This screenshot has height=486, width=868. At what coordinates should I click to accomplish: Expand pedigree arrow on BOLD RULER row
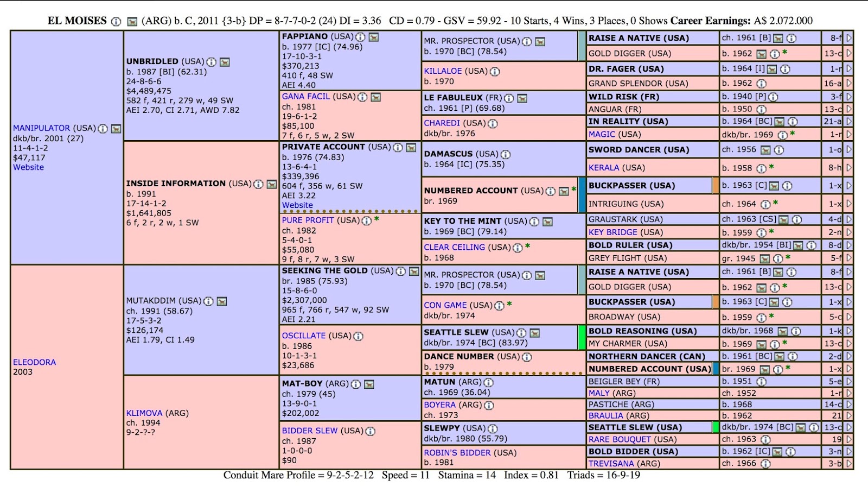(849, 245)
